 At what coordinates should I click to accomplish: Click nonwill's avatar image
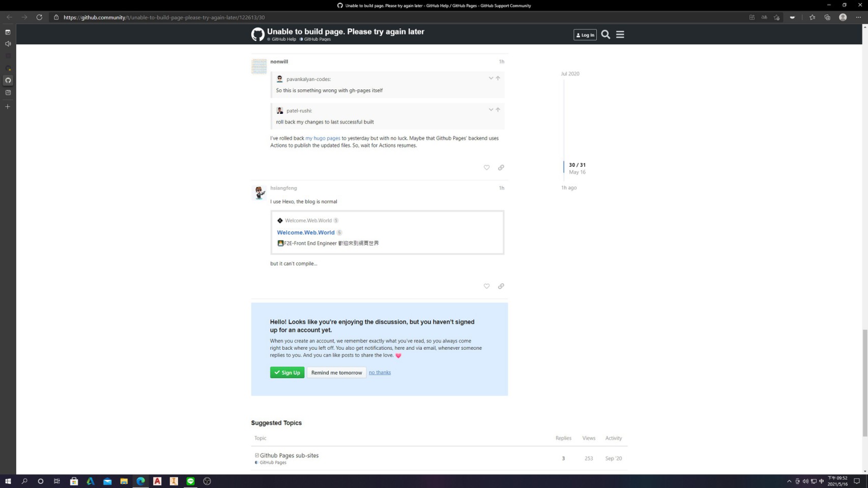(259, 66)
